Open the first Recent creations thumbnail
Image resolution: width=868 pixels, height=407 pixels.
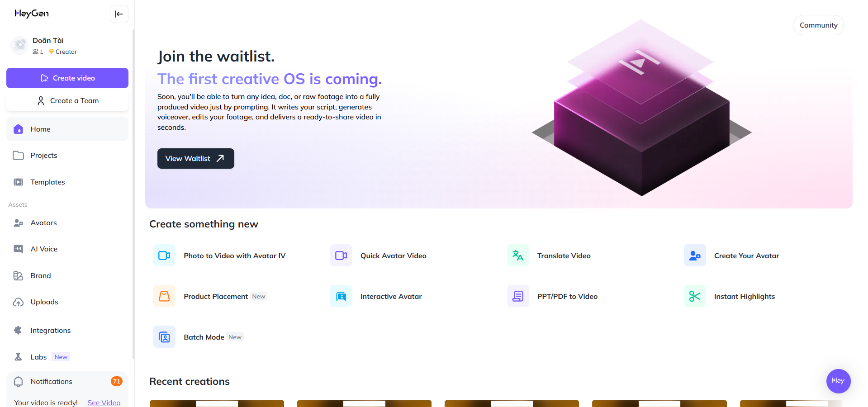click(x=217, y=403)
